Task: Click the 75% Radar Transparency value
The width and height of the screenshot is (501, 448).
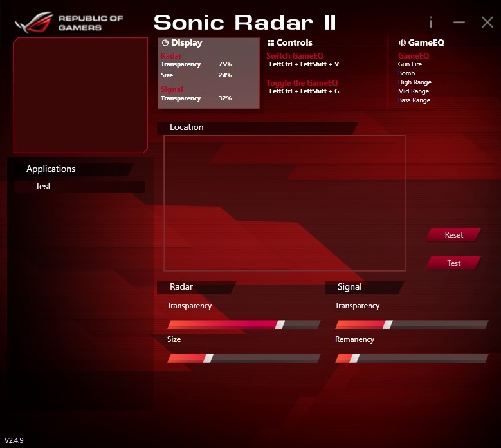Action: [225, 64]
